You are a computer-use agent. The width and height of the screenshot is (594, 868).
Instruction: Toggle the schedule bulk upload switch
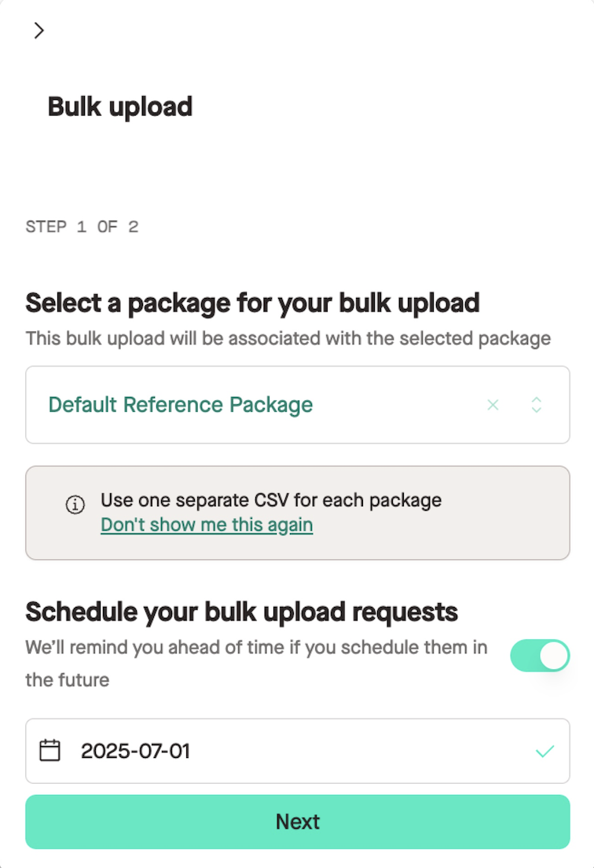tap(540, 656)
